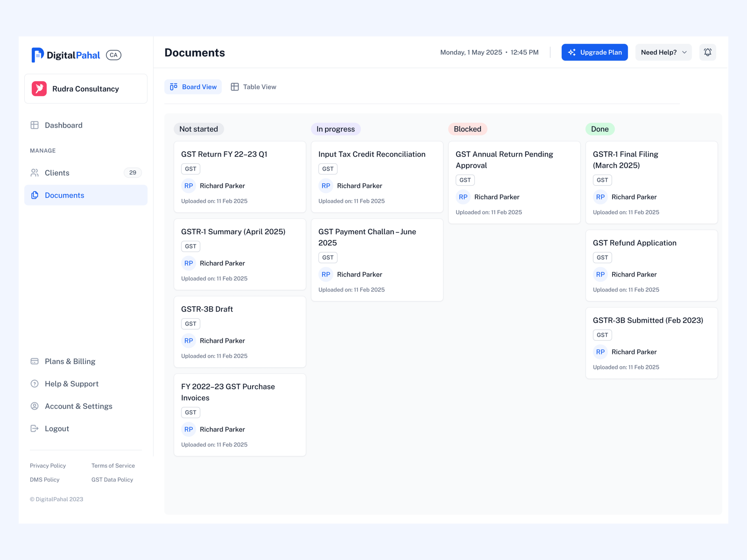747x560 pixels.
Task: Open the Privacy Policy link
Action: coord(48,466)
